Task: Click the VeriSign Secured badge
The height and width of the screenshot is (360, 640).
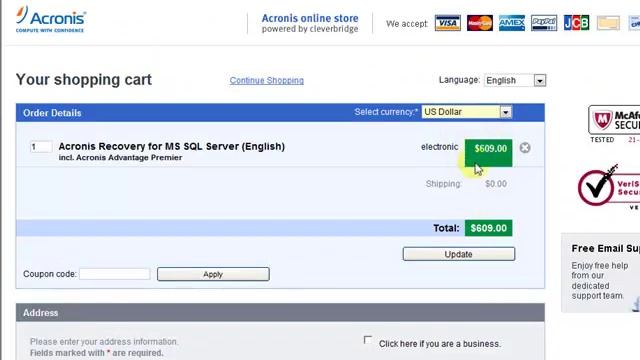Action: [609, 187]
